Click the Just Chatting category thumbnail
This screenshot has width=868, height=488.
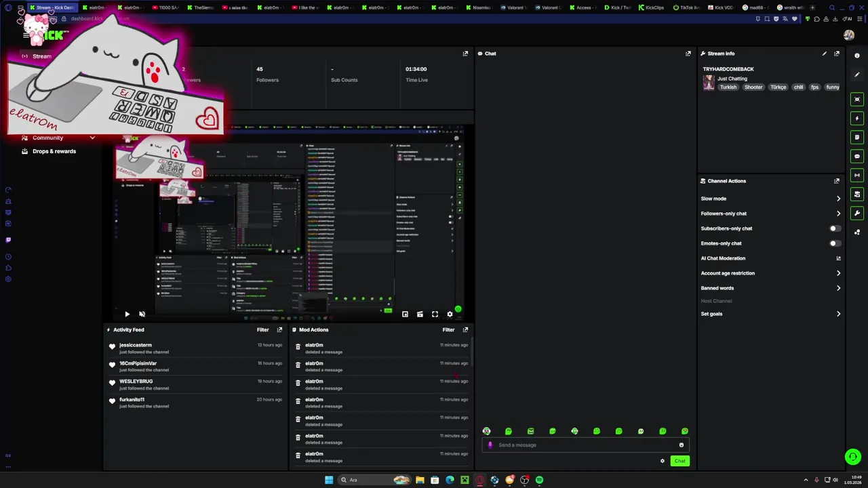tap(709, 83)
